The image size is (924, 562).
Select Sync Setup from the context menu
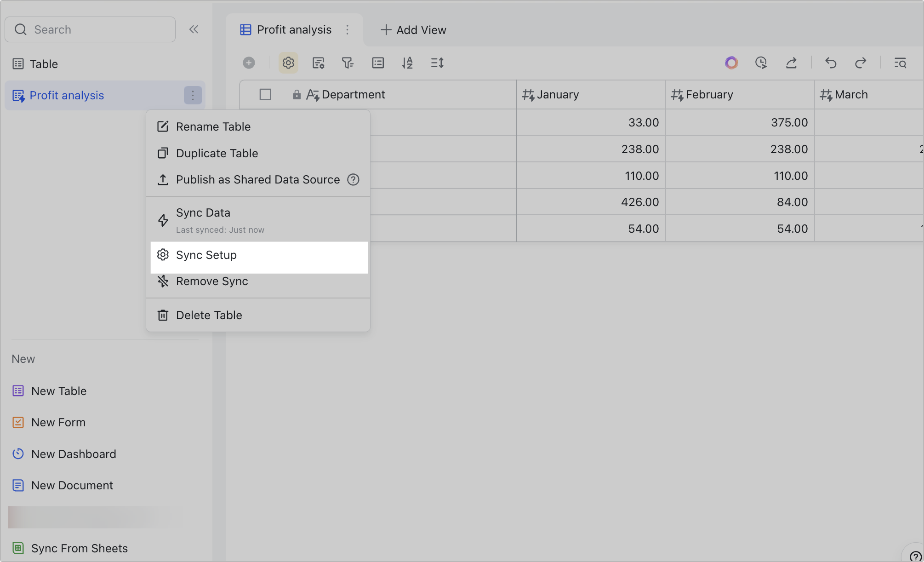(206, 255)
